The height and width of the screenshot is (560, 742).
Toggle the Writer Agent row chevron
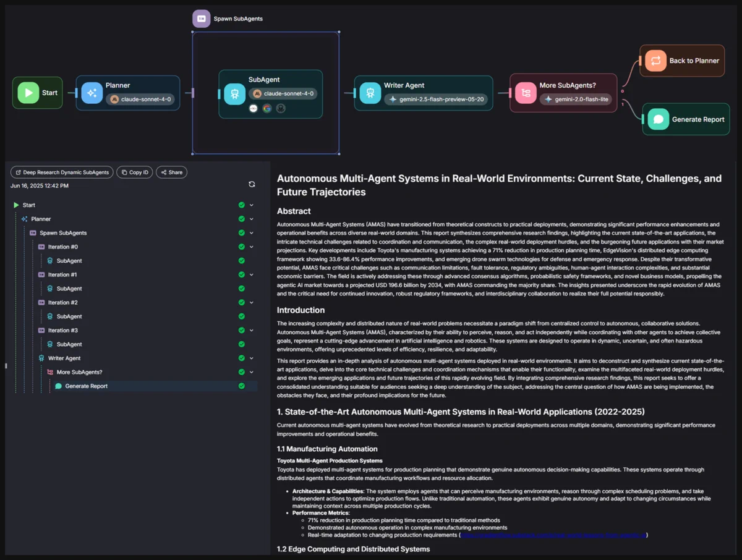[x=252, y=358]
